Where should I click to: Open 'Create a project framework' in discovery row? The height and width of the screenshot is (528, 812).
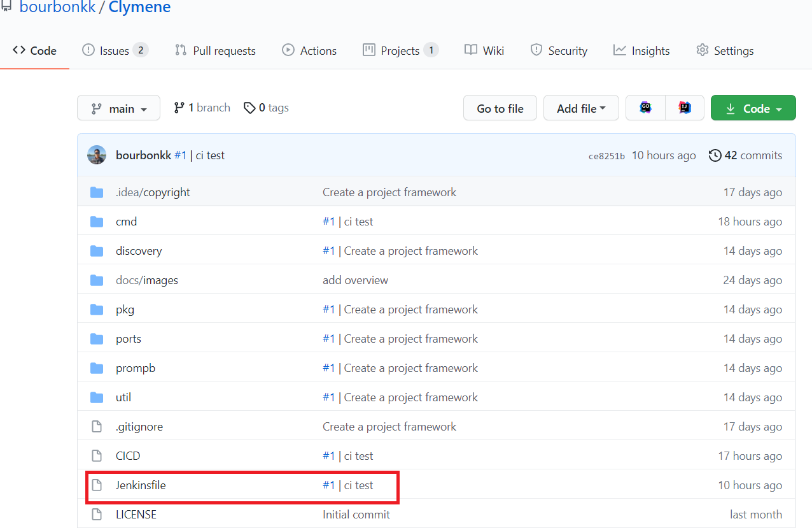pos(411,251)
